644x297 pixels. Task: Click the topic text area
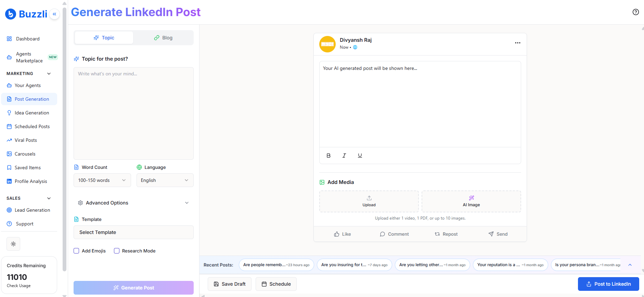point(133,113)
